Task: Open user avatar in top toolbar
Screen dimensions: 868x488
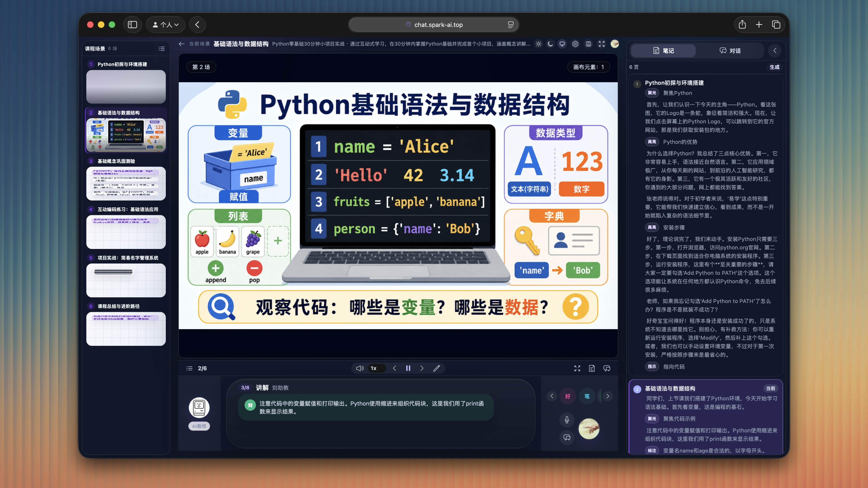Action: point(615,44)
